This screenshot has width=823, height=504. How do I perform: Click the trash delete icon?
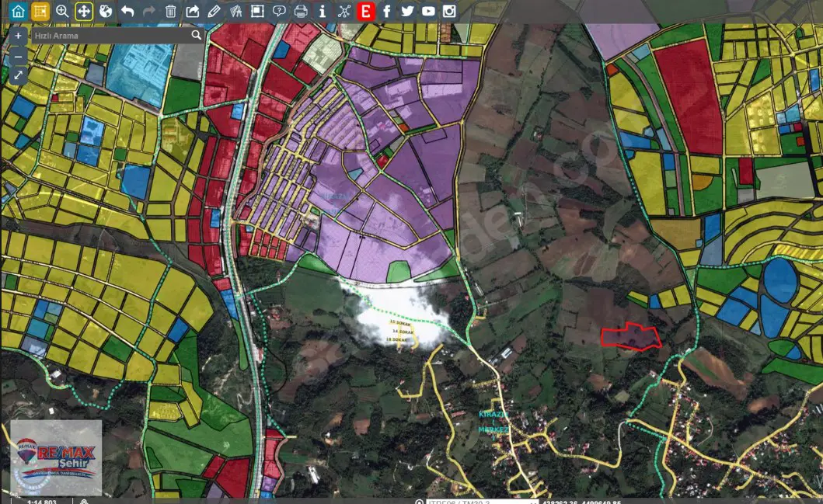click(x=170, y=11)
